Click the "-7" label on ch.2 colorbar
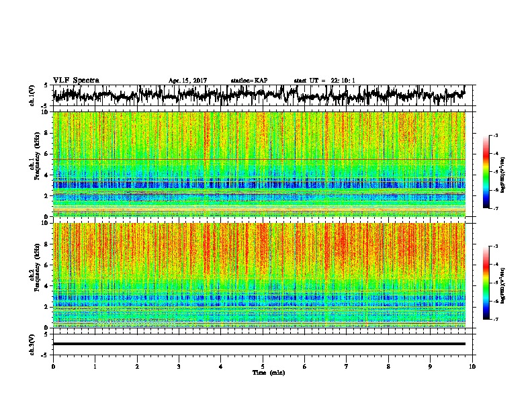 [495, 319]
